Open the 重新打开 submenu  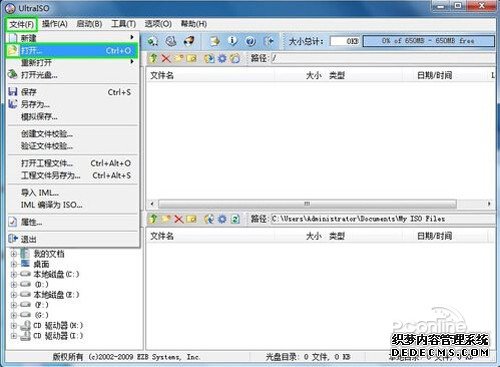[72, 62]
